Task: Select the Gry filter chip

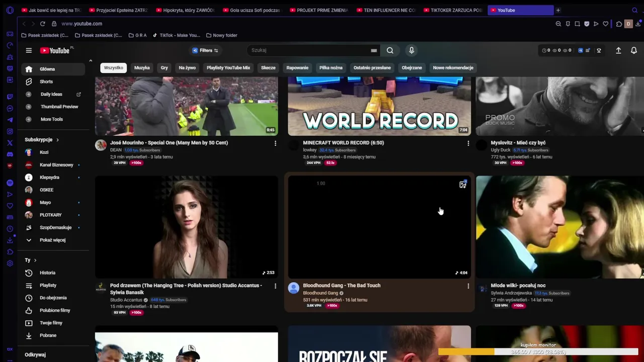Action: [x=164, y=68]
